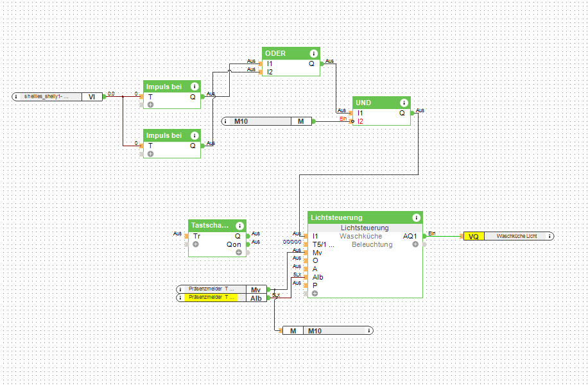
Task: Expand outputs below AQ1 on Lichtsteuerung
Action: pos(415,244)
